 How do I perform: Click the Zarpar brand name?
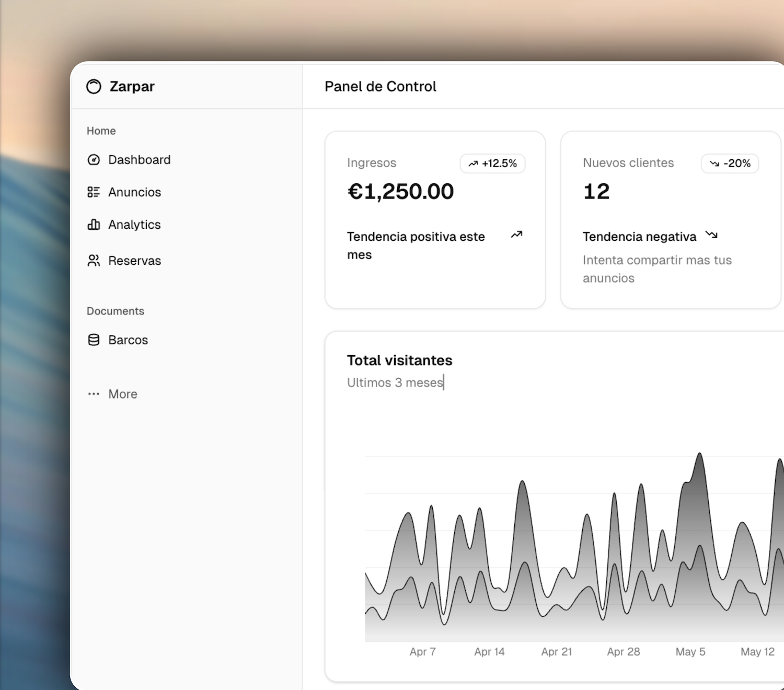click(x=132, y=87)
